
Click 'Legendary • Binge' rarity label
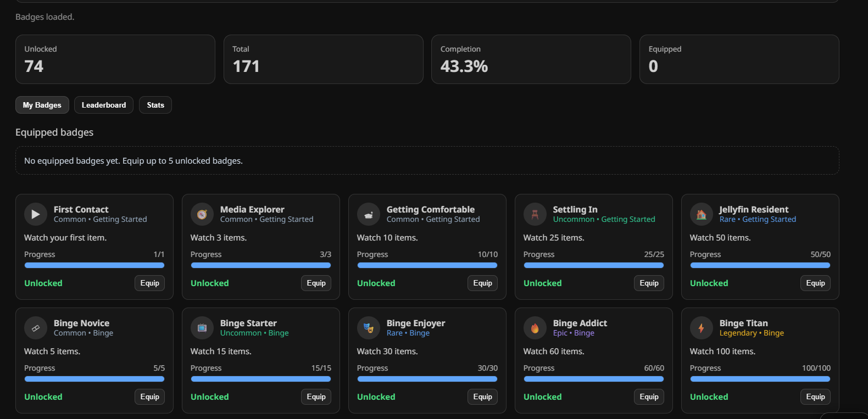tap(752, 333)
